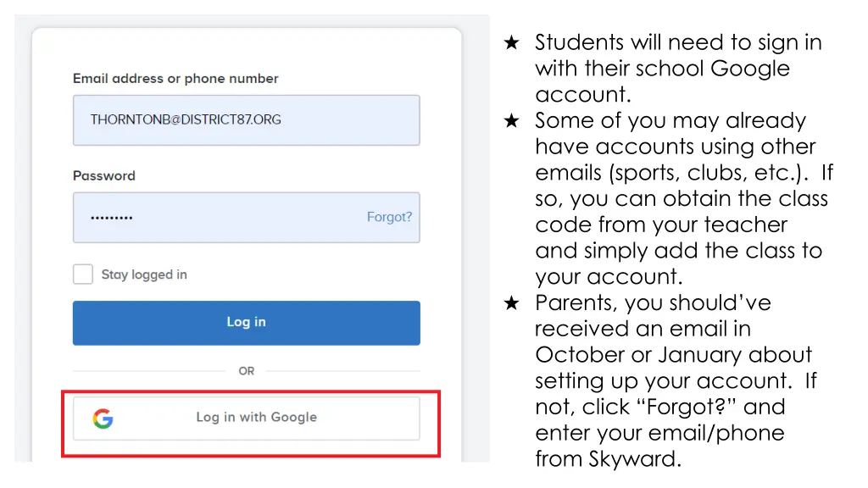The image size is (868, 488).
Task: Click the Stay logged in label text
Action: (x=144, y=274)
